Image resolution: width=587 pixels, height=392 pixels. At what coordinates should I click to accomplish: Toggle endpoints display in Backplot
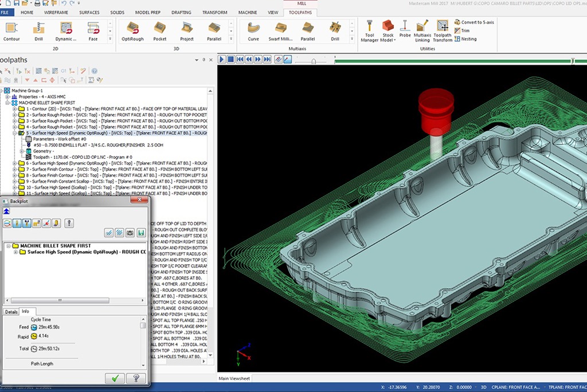point(46,223)
